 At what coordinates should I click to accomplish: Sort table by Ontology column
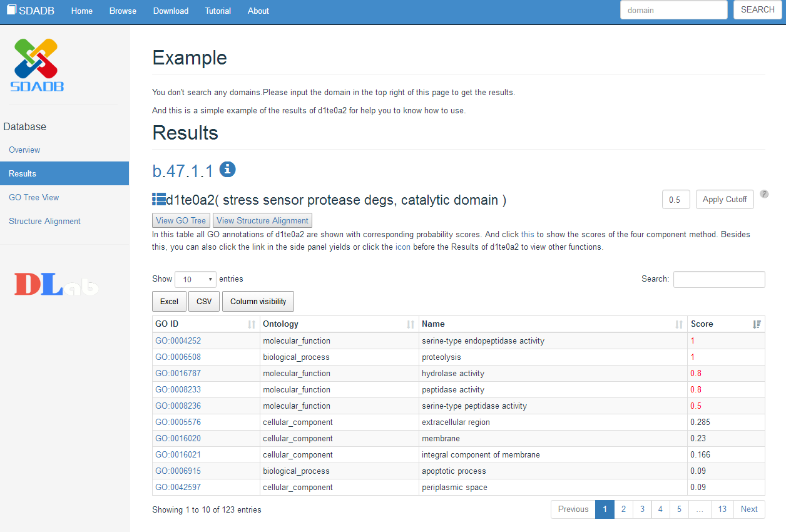pos(339,324)
